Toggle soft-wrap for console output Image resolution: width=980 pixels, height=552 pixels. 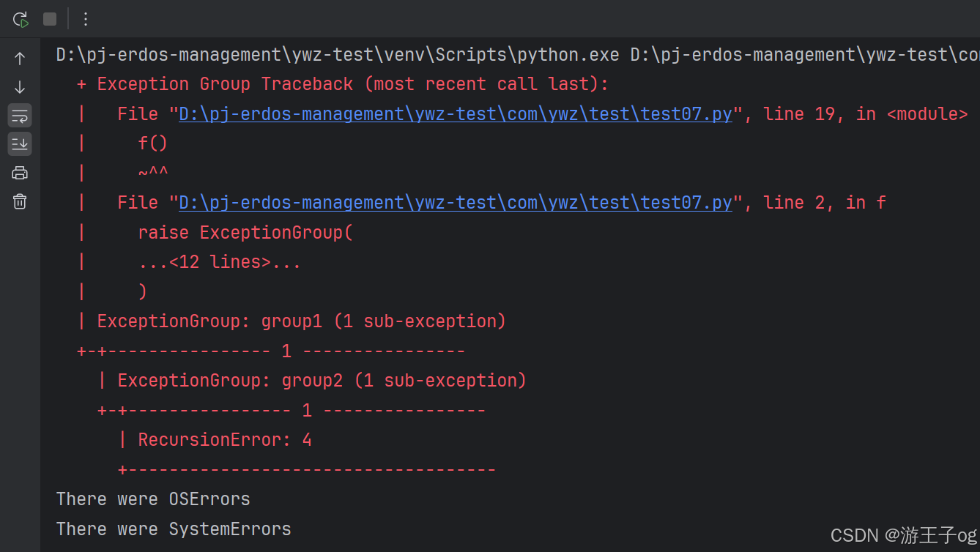coord(20,116)
